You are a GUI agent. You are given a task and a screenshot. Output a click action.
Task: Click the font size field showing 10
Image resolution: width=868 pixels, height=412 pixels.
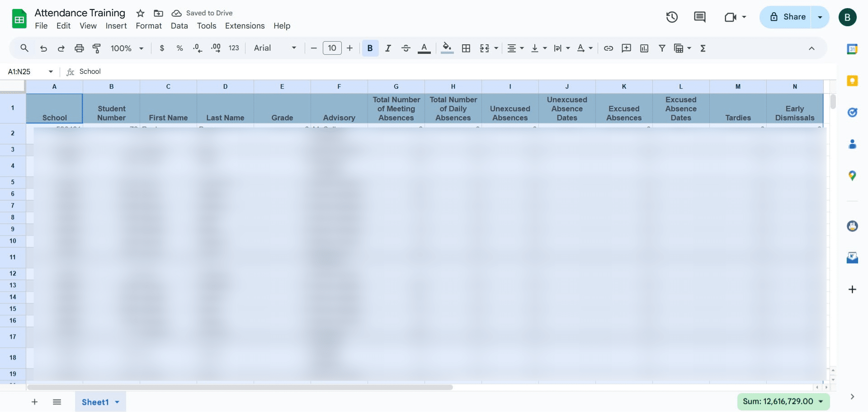coord(332,48)
